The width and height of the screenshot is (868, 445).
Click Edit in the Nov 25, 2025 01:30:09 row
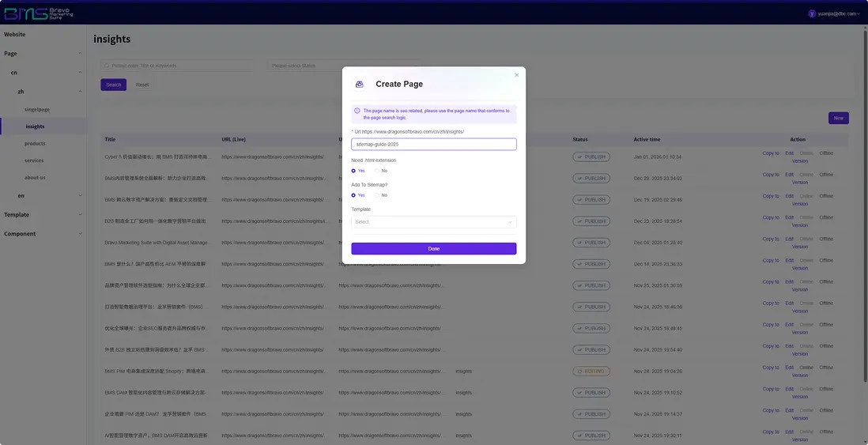790,281
